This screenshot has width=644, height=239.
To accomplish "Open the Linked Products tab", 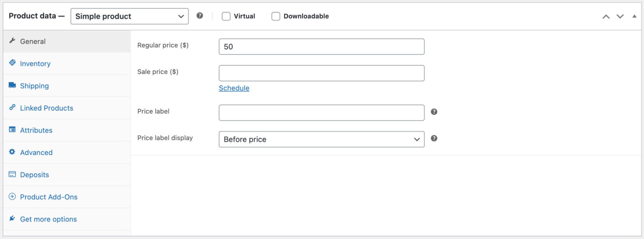I will [67, 108].
